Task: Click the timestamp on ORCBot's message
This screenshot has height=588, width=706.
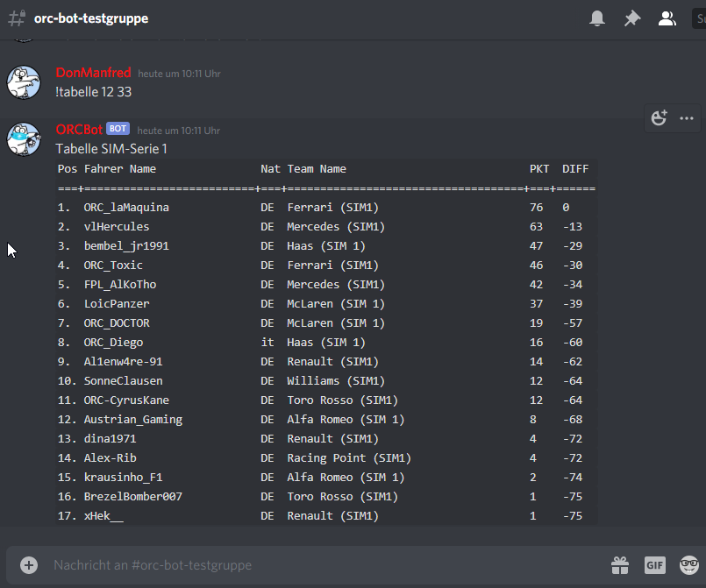Action: point(179,131)
